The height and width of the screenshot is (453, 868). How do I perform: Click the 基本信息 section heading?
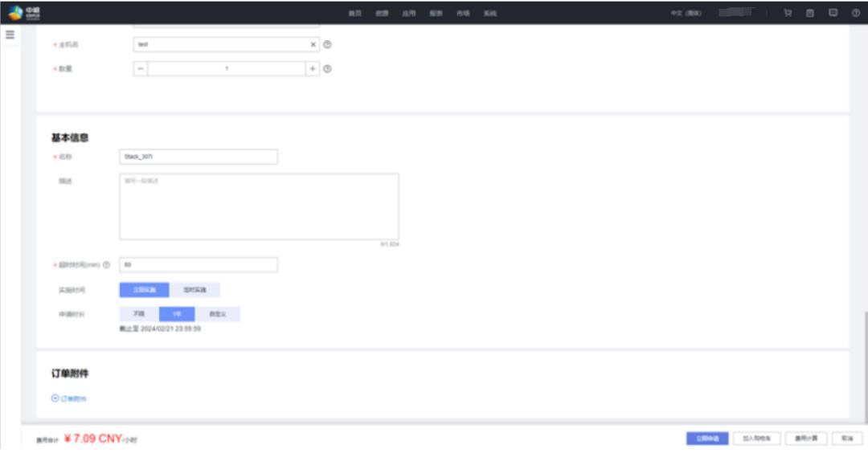(70, 137)
